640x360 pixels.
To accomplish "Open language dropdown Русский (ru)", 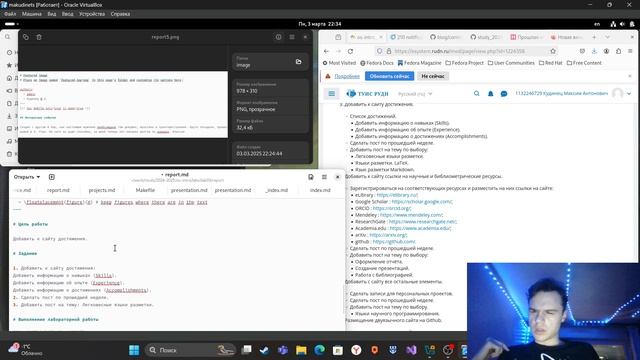I will click(x=415, y=94).
